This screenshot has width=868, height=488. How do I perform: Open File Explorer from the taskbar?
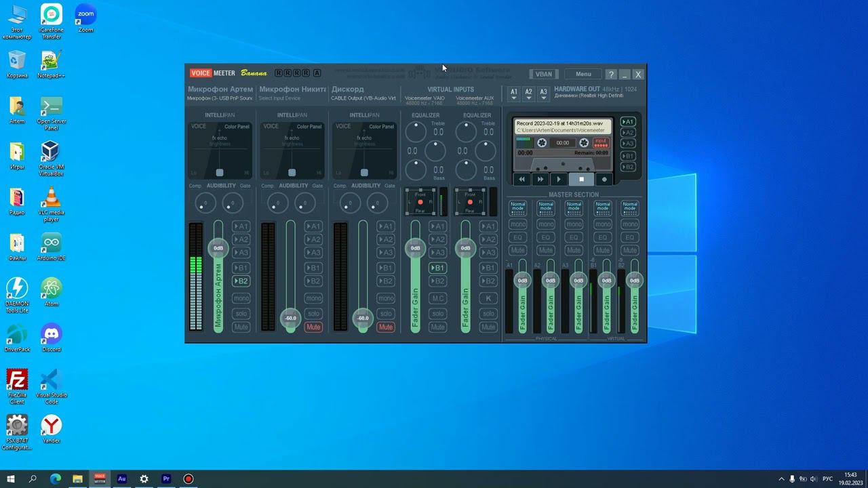point(77,479)
